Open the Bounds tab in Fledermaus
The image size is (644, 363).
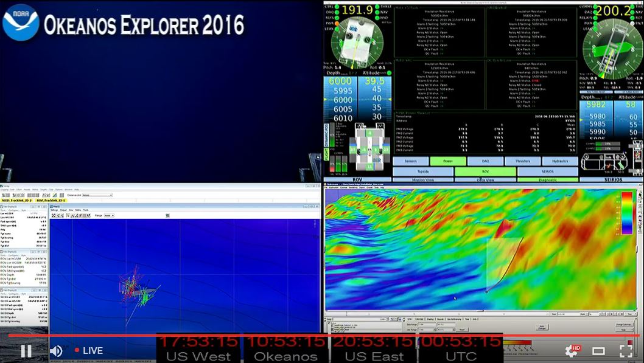441,319
